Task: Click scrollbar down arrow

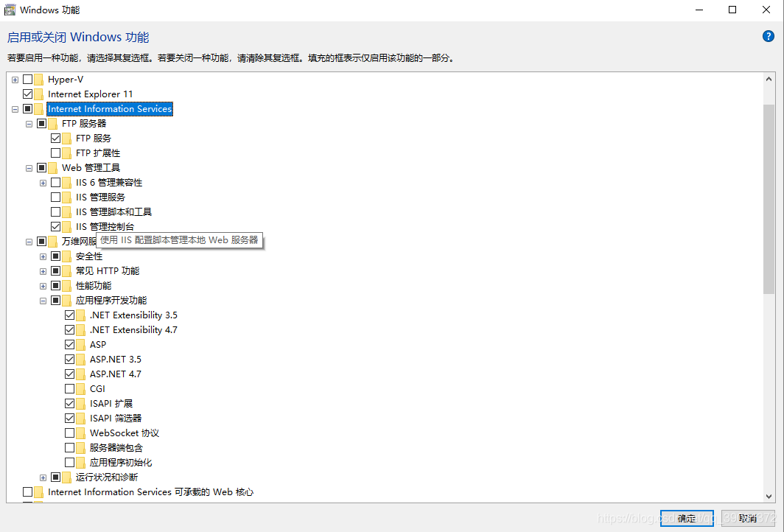Action: tap(769, 497)
